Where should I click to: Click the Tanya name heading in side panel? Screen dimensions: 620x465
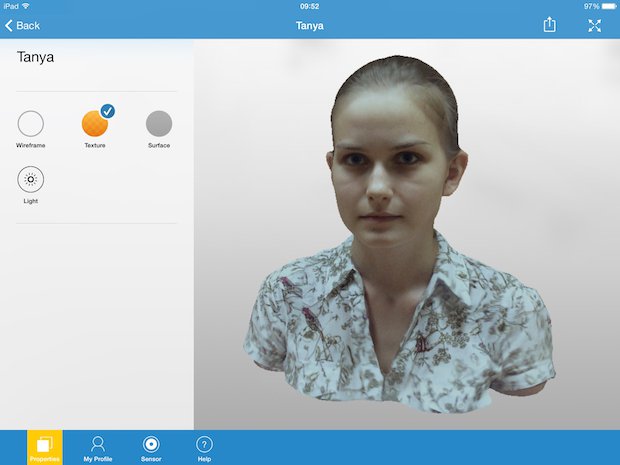coord(35,58)
